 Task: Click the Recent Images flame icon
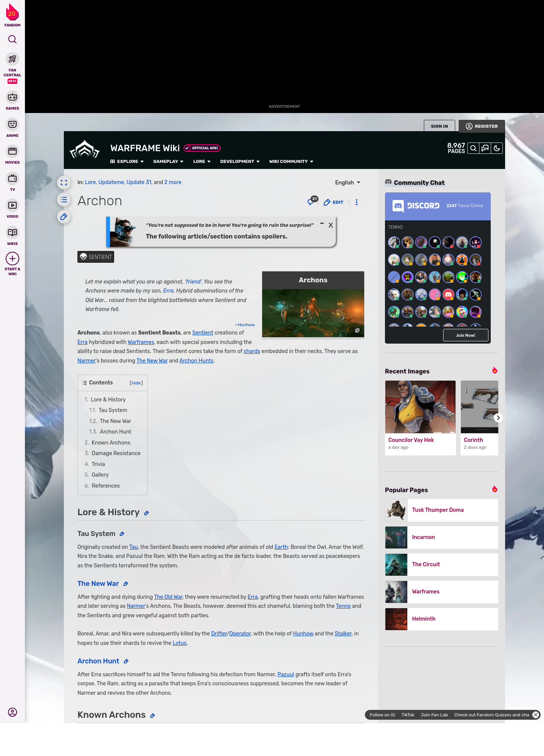click(495, 370)
